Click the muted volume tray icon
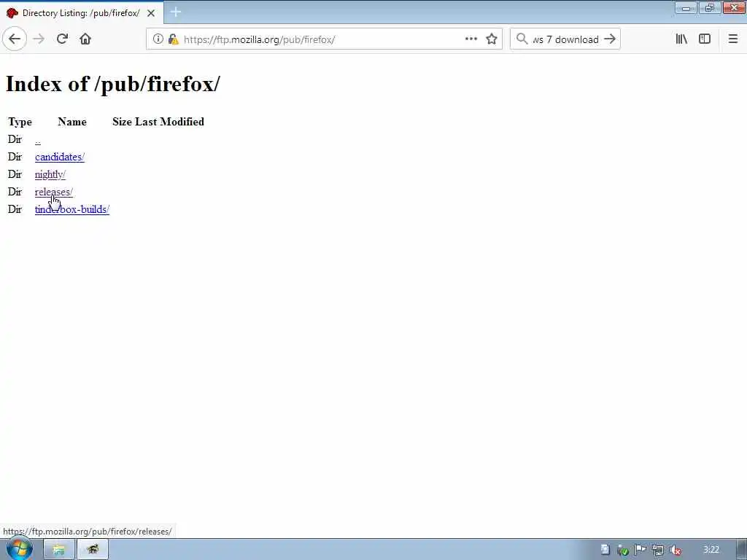747x560 pixels. (x=675, y=550)
